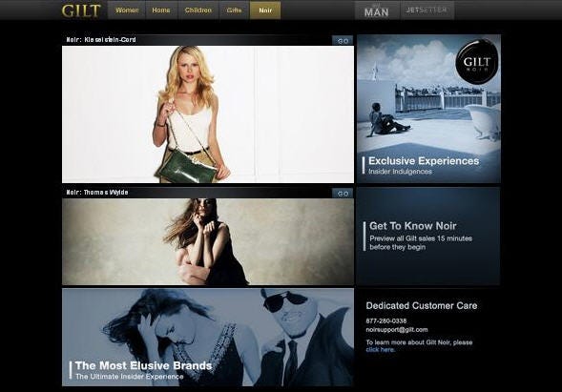Open the Gifts tab
Viewport: 562px width, 392px height.
pos(234,10)
